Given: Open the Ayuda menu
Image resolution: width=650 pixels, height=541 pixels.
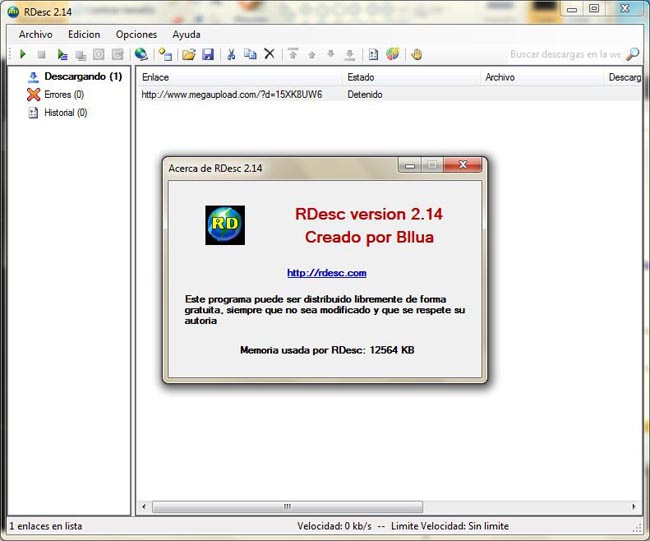Looking at the screenshot, I should point(186,34).
